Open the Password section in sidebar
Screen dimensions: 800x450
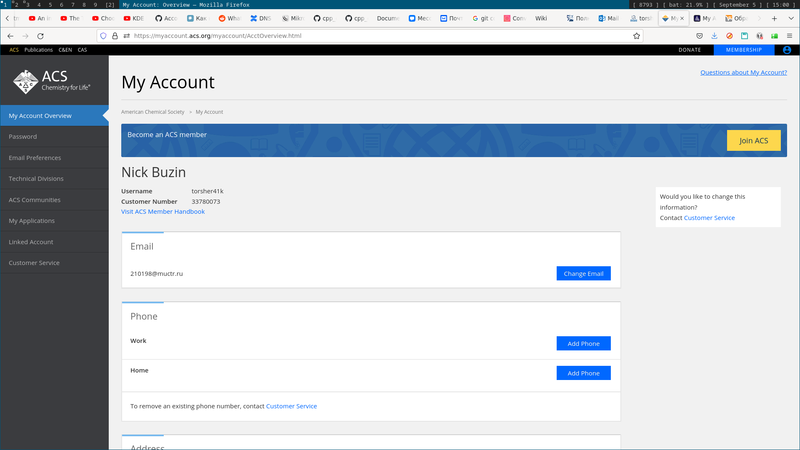[23, 136]
